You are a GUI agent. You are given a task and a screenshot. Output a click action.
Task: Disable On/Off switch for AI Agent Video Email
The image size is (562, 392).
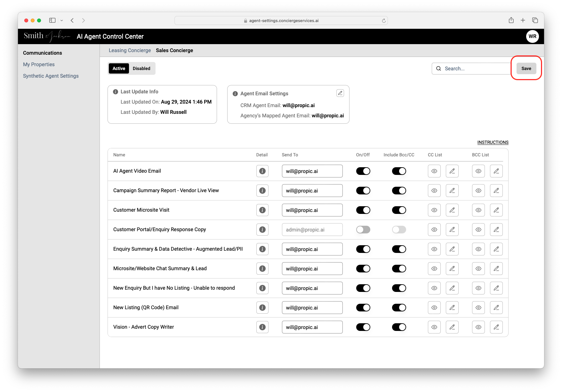click(363, 171)
